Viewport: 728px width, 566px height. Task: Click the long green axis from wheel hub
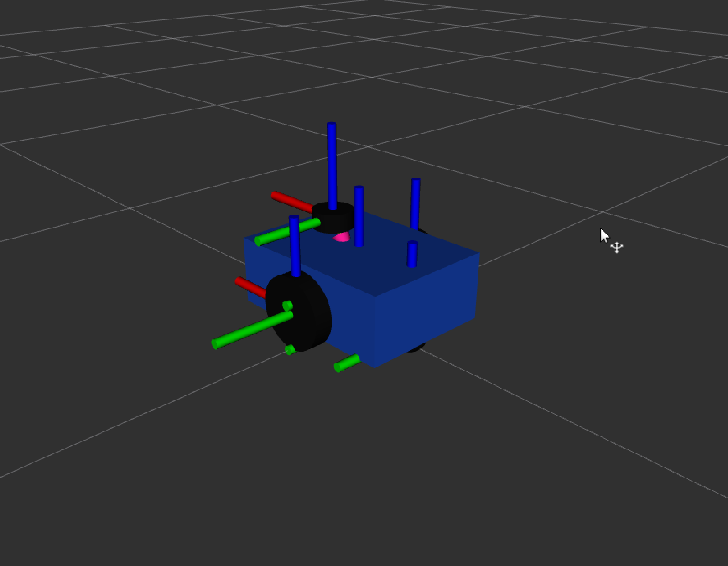[x=252, y=330]
